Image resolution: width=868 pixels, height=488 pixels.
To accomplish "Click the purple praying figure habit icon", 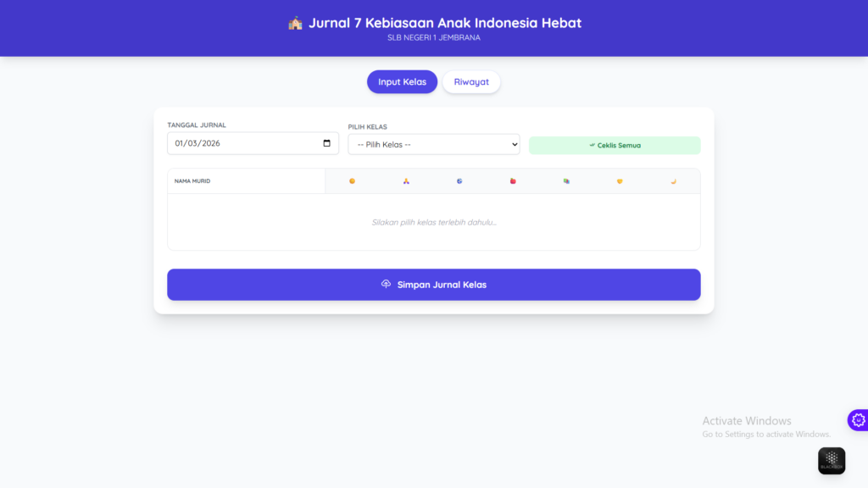I will pos(405,181).
